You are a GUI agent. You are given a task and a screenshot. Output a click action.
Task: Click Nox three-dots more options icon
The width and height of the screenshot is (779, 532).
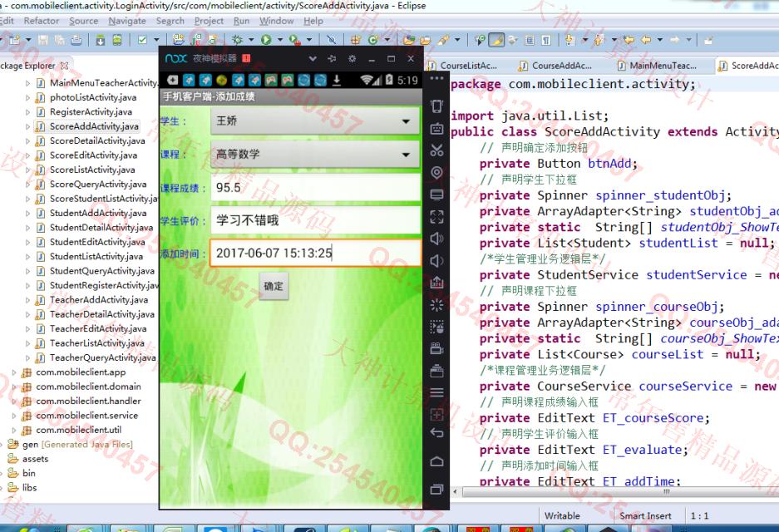[x=436, y=78]
